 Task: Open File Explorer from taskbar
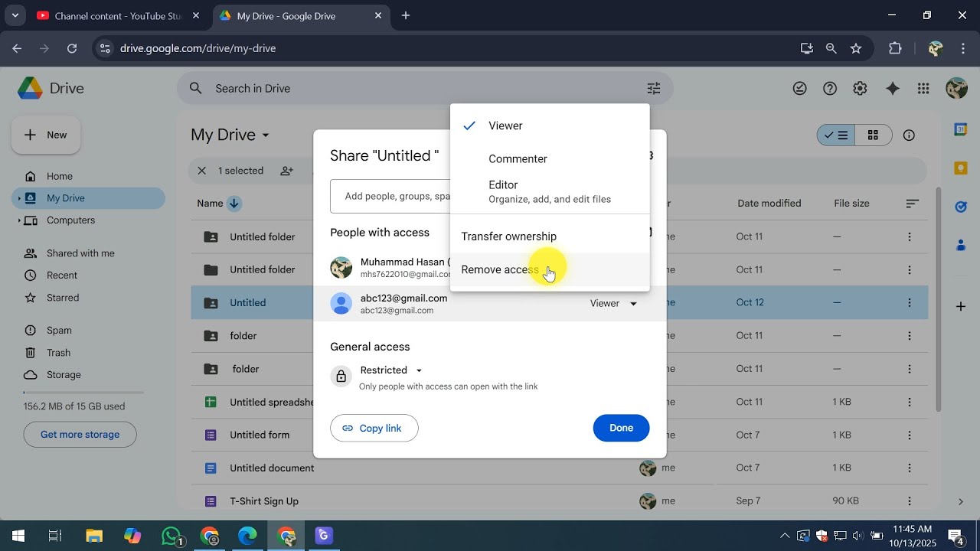tap(94, 536)
